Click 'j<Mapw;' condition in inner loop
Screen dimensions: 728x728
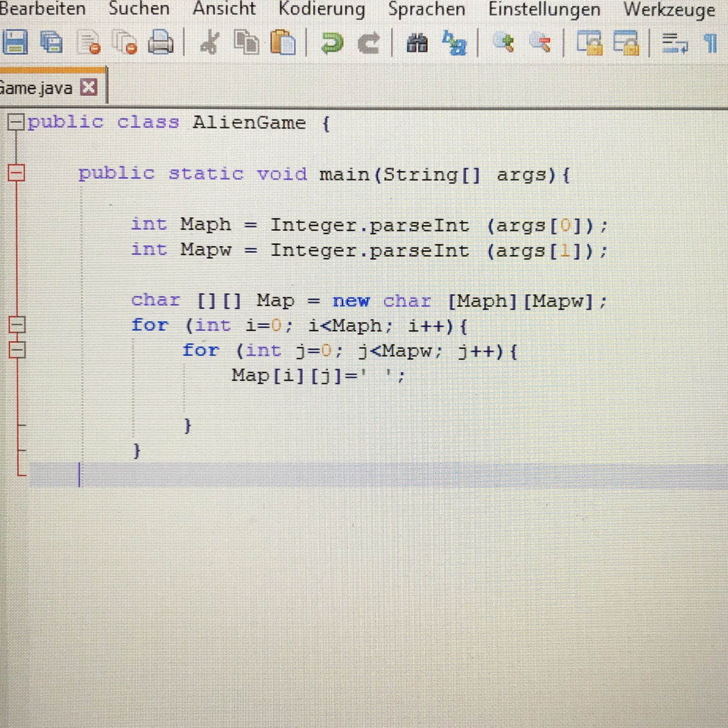[x=400, y=351]
